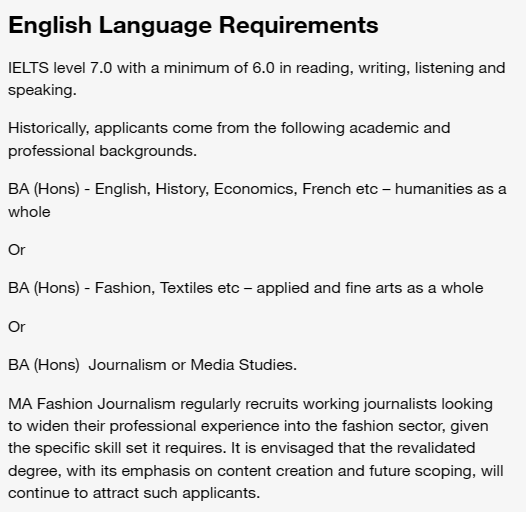Screen dimensions: 526x512
Task: Click the word 'whole' below humanities line
Action: click(x=29, y=212)
